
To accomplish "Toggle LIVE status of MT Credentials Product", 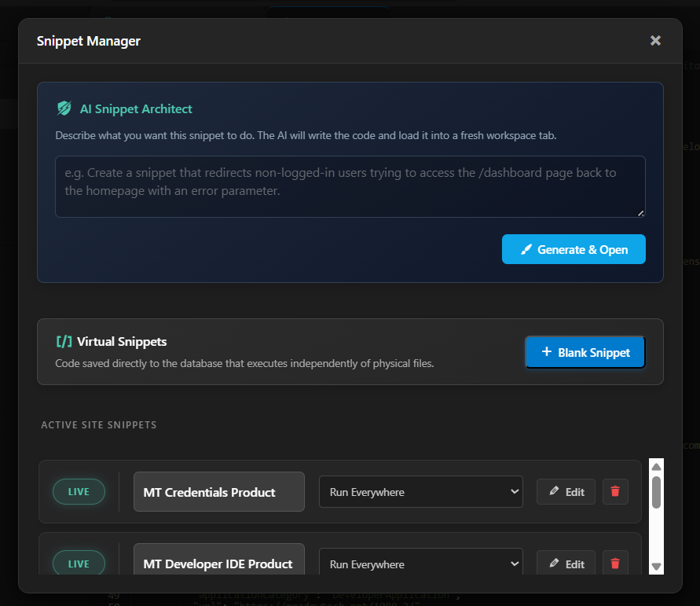I will click(x=79, y=492).
